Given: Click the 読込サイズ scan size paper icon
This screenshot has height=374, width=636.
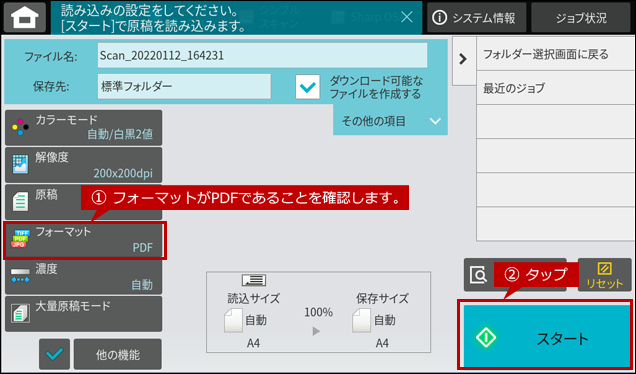Looking at the screenshot, I should point(234,320).
